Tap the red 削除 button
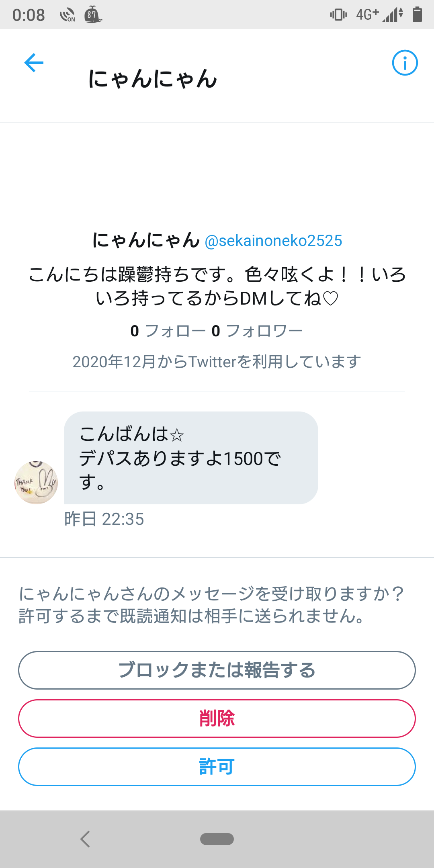Screen dimensions: 434x868 (x=217, y=719)
